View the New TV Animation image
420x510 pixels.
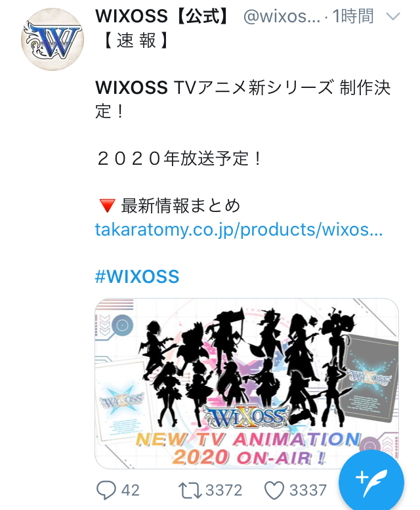coord(246,383)
